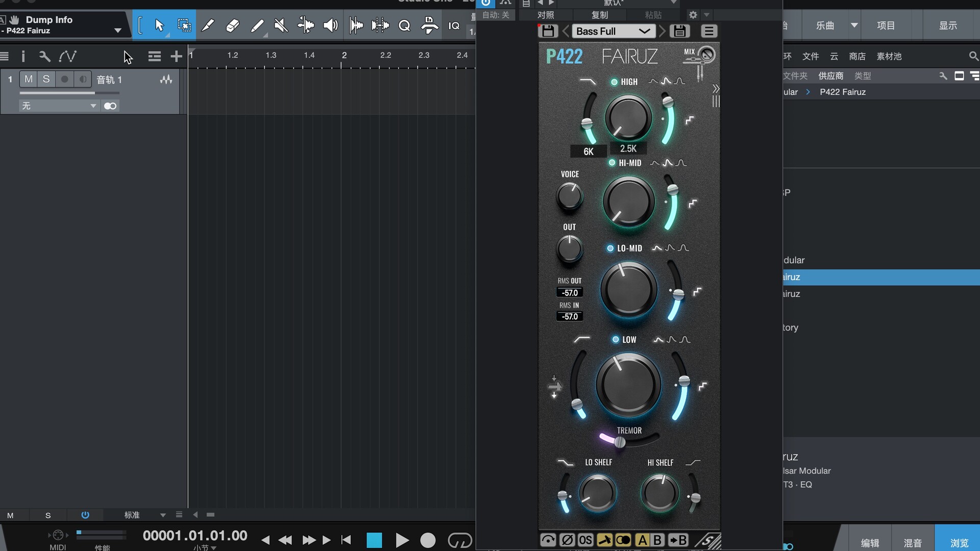Select the Mute tool icon
Image resolution: width=980 pixels, height=551 pixels.
tap(281, 25)
